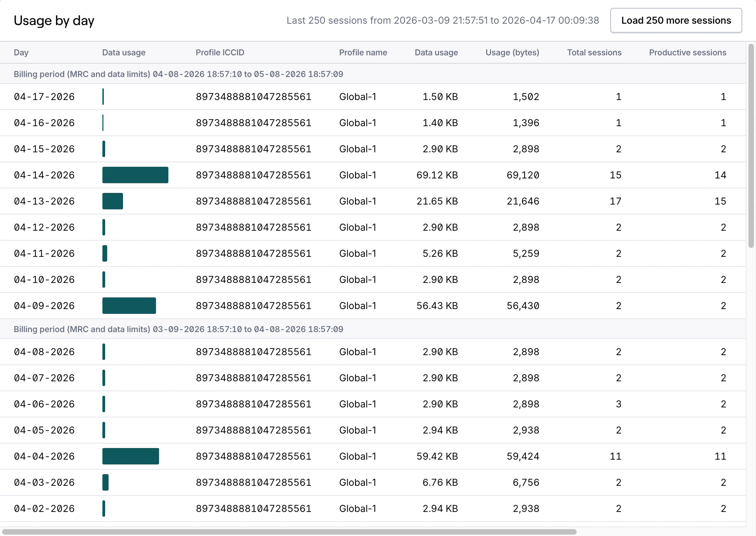Viewport: 756px width, 536px height.
Task: Select the 04-17-2026 day cell
Action: pos(44,97)
